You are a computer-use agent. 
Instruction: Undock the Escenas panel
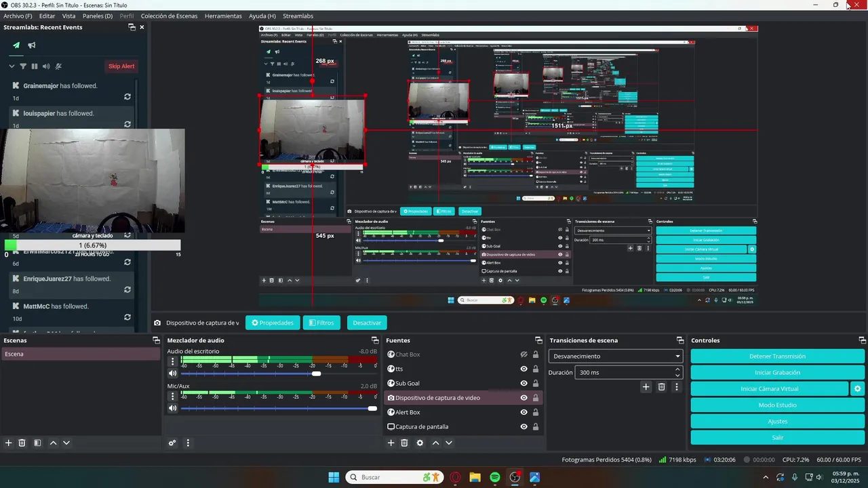point(156,340)
